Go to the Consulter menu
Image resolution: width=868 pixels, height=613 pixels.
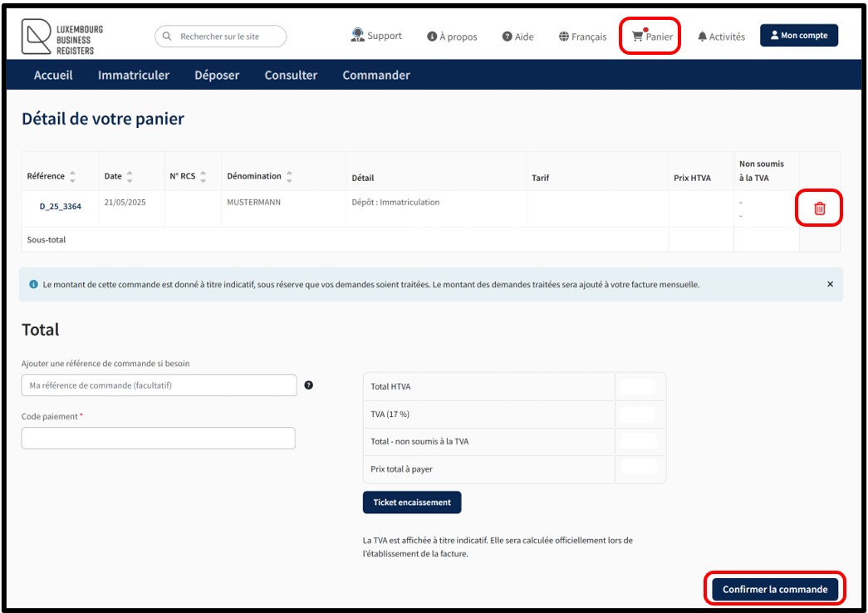pos(291,75)
